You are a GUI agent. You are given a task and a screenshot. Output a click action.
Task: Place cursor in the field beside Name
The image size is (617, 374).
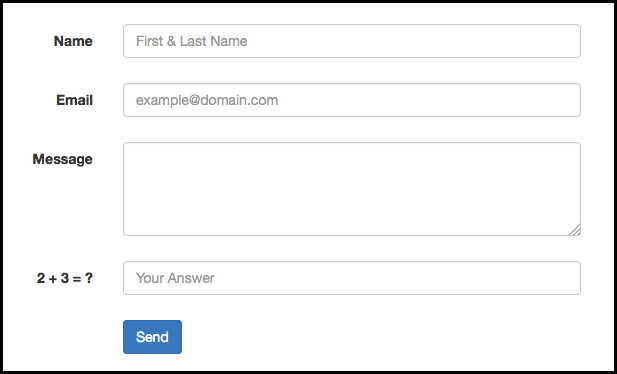(x=352, y=41)
